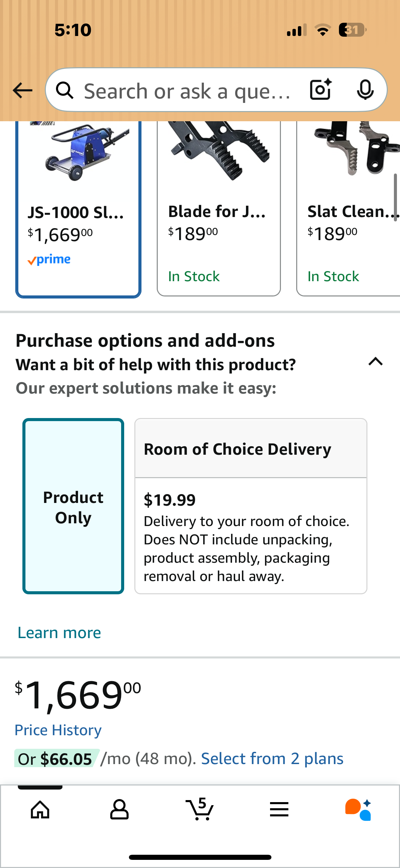Open the Home tab icon
400x868 pixels.
click(40, 810)
